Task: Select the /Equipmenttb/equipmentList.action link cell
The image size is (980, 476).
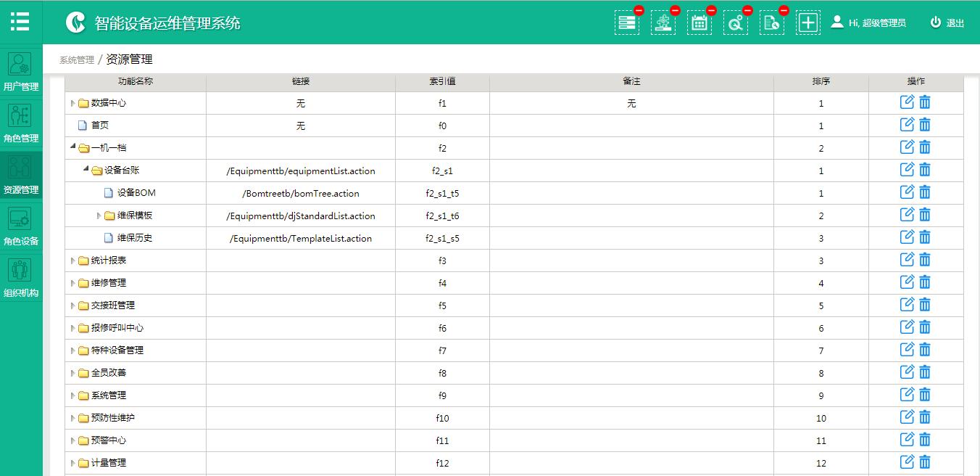Action: 301,171
